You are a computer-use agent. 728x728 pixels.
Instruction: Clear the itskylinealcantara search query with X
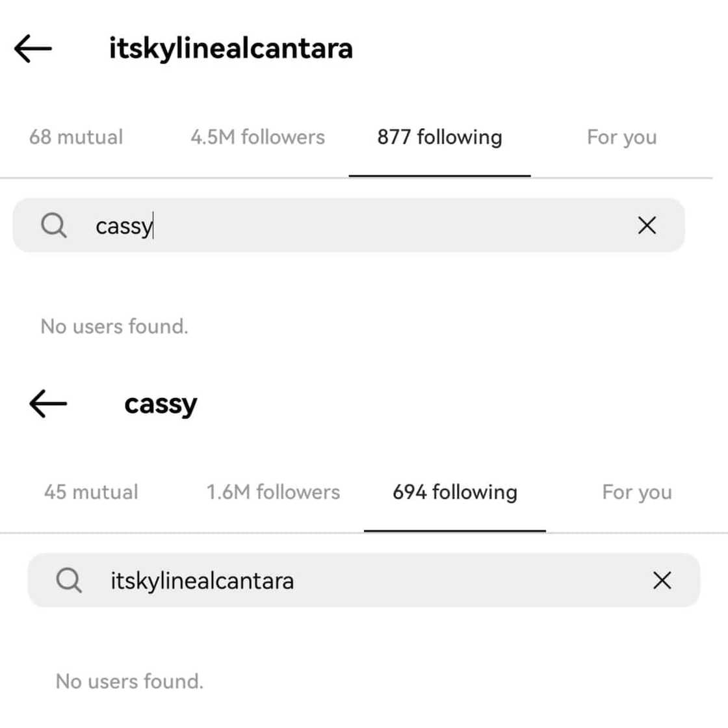tap(662, 580)
